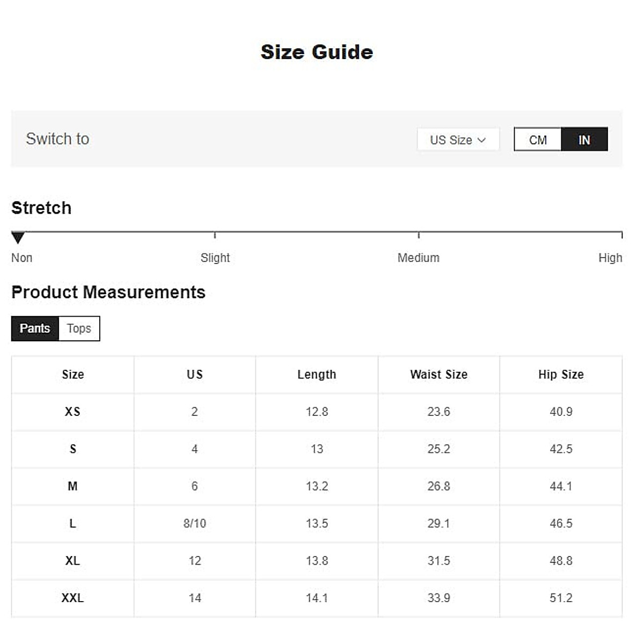This screenshot has width=644, height=644.
Task: Click the US column header
Action: pos(195,375)
